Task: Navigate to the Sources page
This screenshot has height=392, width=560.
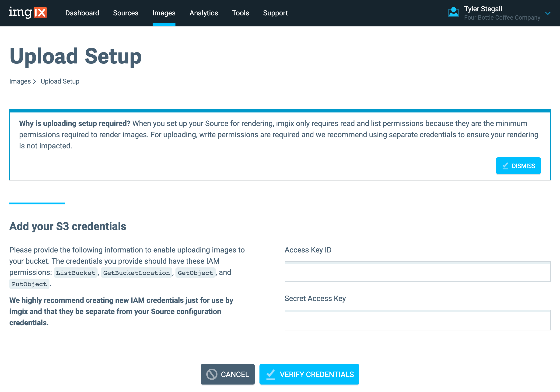Action: tap(126, 13)
